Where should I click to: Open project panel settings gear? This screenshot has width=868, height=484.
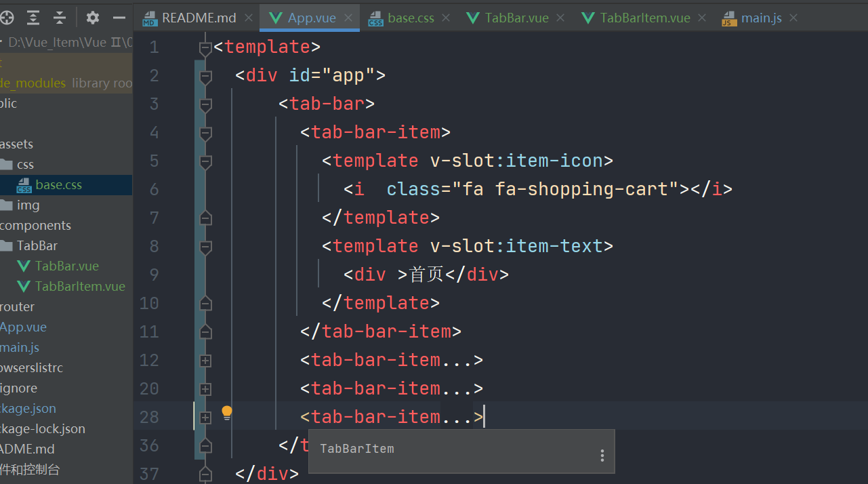pos(93,18)
